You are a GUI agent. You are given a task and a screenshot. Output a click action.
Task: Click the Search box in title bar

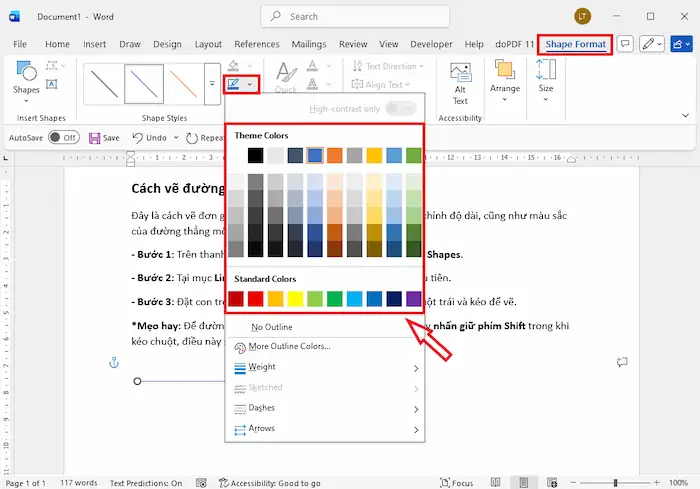[x=349, y=17]
